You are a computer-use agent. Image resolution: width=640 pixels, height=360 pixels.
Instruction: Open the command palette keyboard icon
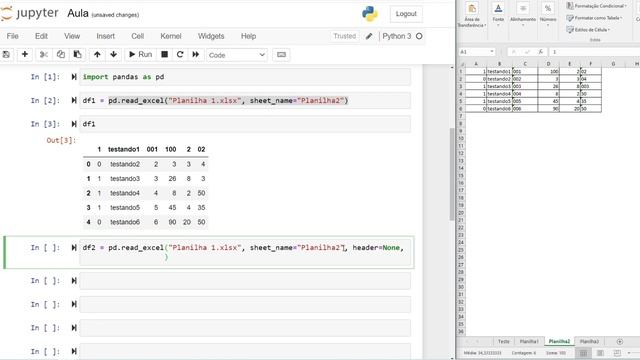pos(281,54)
